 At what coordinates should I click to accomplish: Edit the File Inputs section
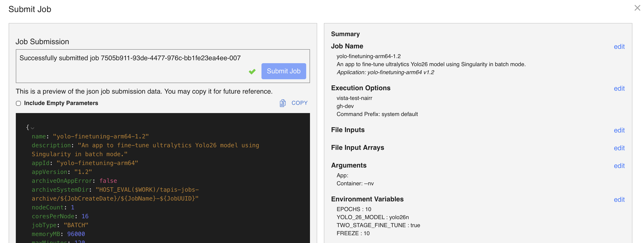pos(619,130)
